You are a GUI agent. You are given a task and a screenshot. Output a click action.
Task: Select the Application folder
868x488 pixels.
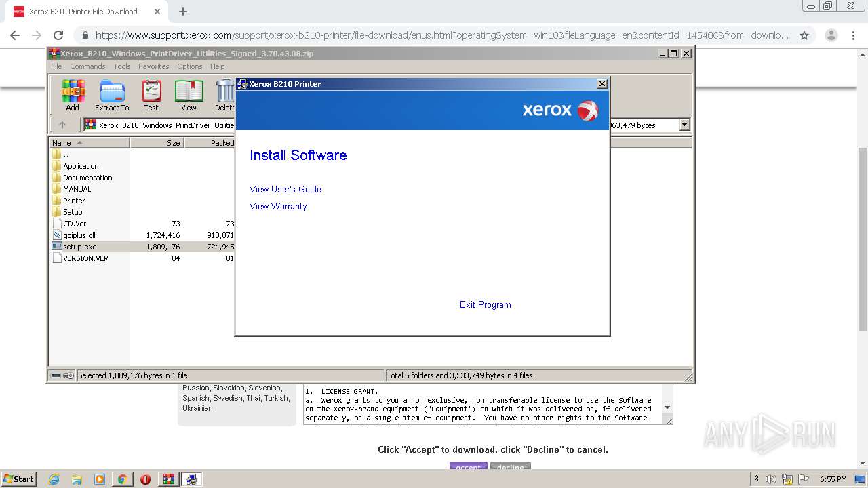pyautogui.click(x=81, y=166)
